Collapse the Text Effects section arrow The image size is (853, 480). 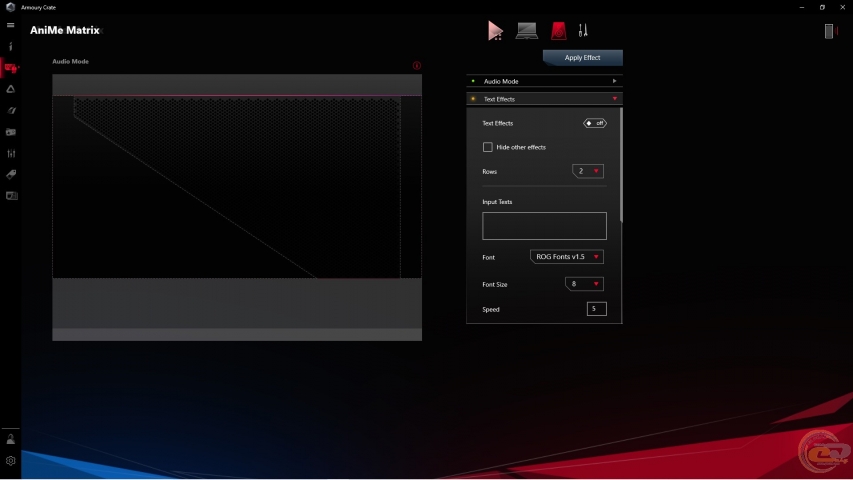coord(615,99)
